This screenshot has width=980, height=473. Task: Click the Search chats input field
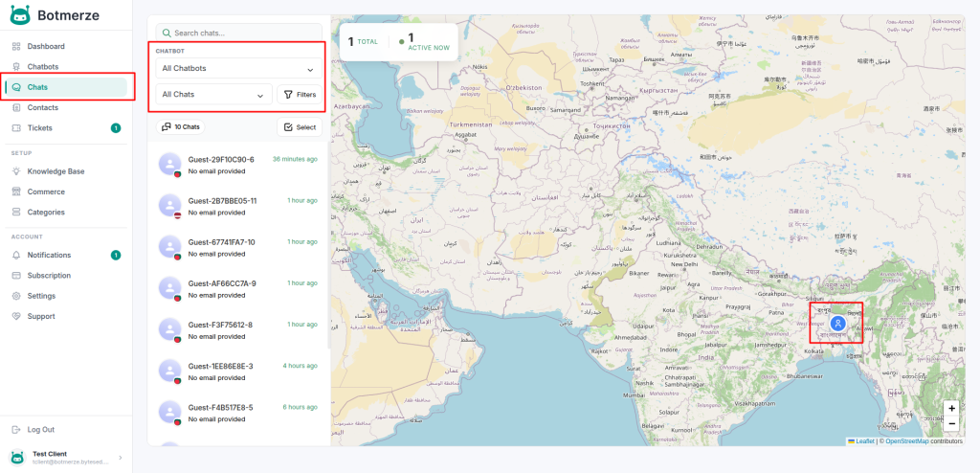(x=238, y=34)
